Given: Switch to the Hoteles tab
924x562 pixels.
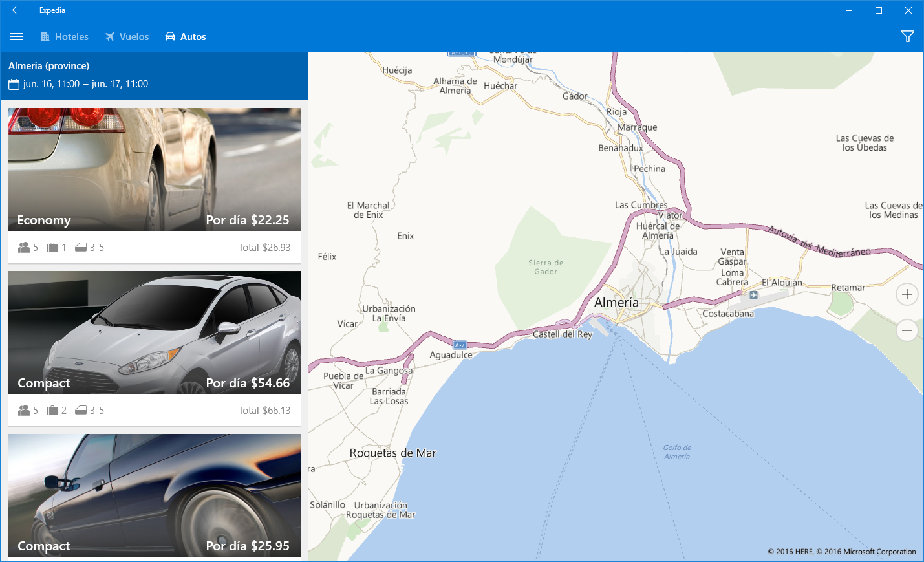Looking at the screenshot, I should pyautogui.click(x=65, y=37).
